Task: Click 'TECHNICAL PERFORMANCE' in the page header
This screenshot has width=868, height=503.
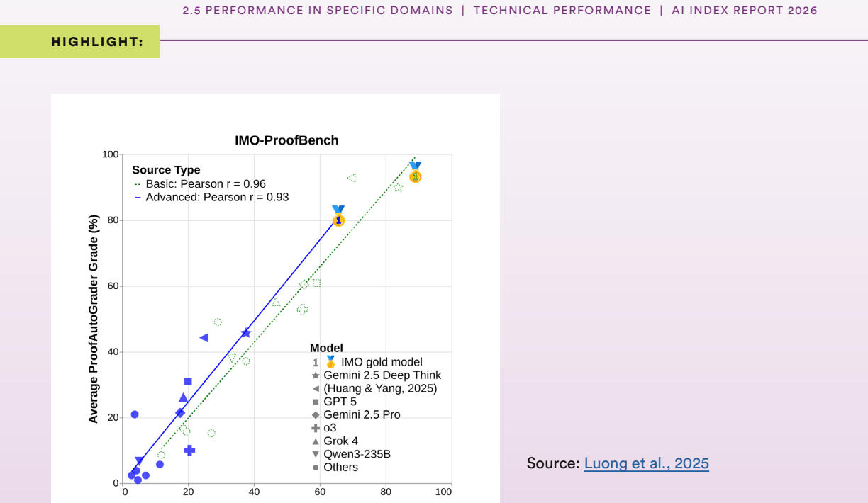Action: pyautogui.click(x=562, y=11)
